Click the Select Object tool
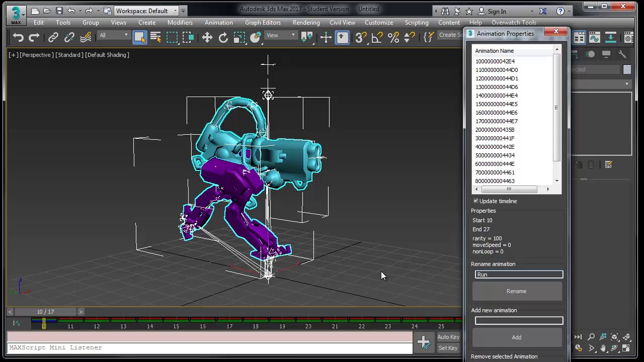 [139, 38]
